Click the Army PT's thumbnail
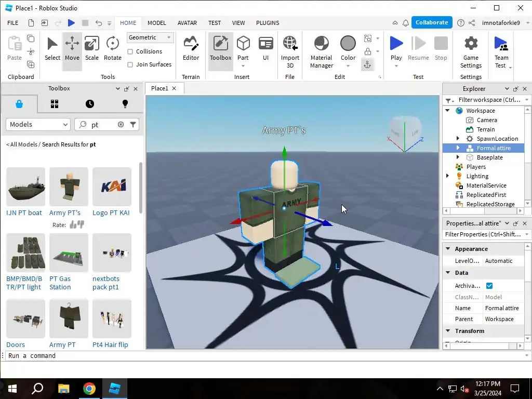 click(69, 187)
